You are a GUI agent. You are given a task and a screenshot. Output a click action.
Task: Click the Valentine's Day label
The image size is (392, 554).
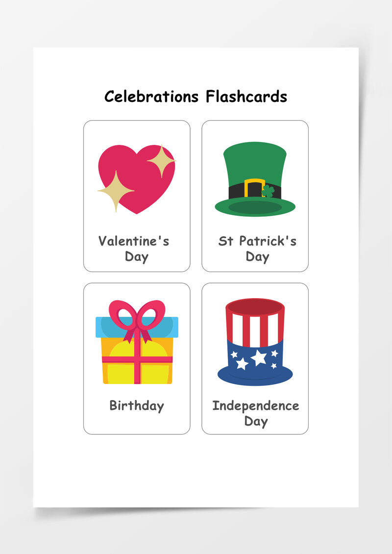[x=134, y=249]
